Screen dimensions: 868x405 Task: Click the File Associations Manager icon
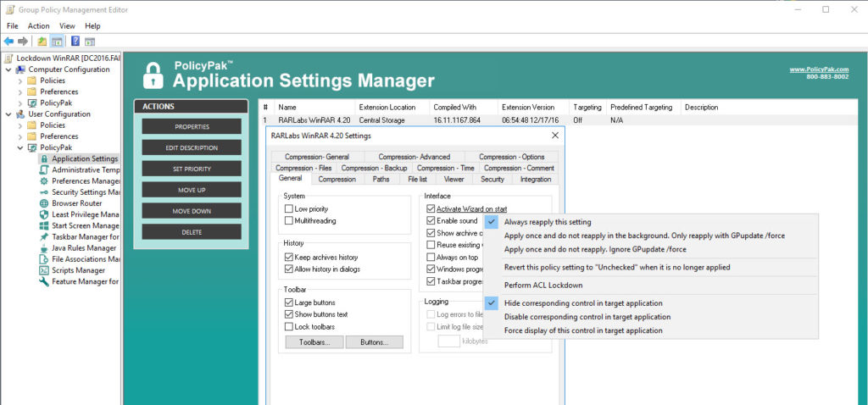[x=44, y=259]
